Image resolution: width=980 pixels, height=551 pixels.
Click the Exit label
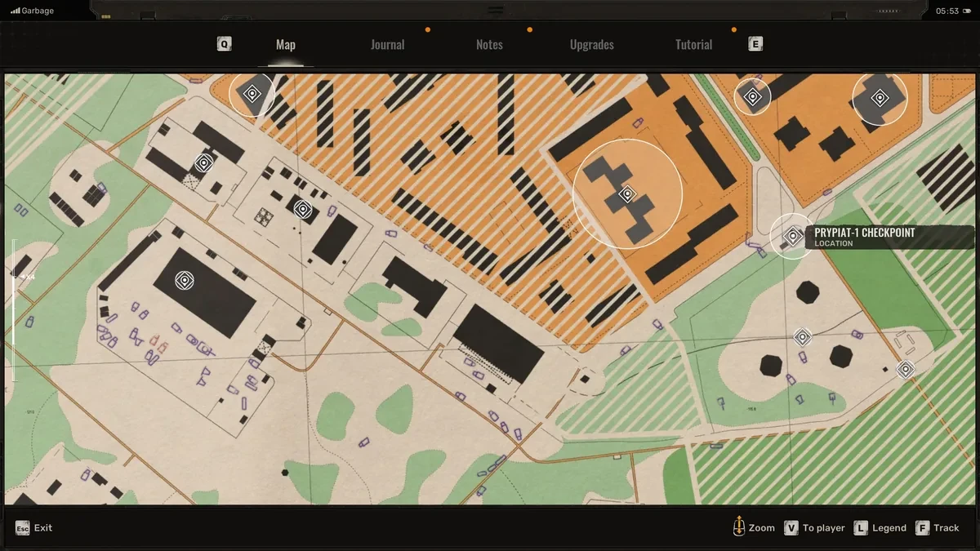coord(43,528)
